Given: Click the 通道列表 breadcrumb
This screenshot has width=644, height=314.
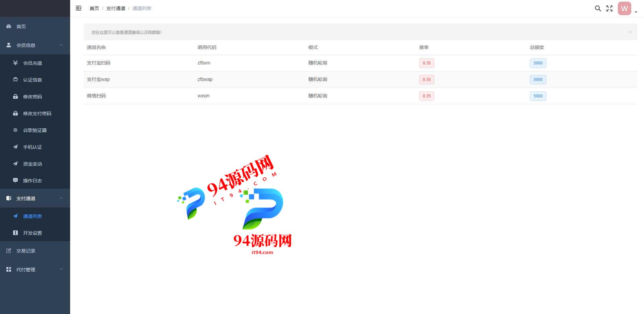Looking at the screenshot, I should point(142,8).
